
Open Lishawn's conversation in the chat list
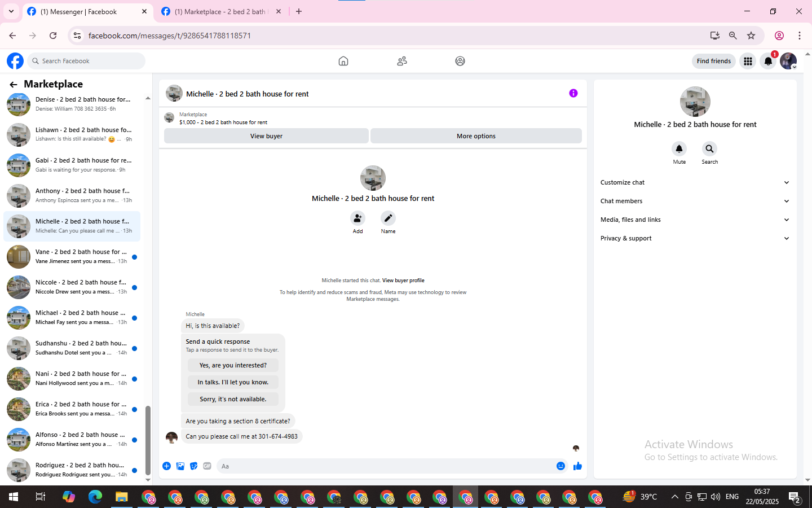tap(72, 135)
